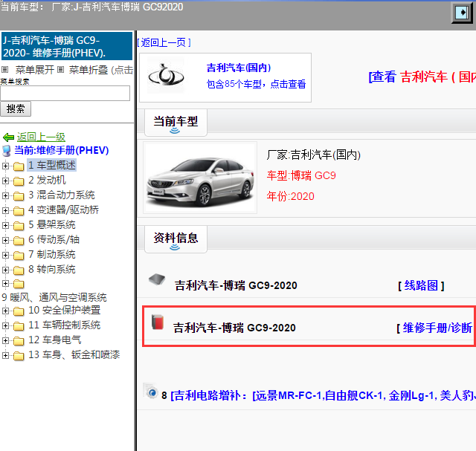The height and width of the screenshot is (451, 476).
Task: Click the document icon beside 吉利电路增补
Action: [x=150, y=391]
